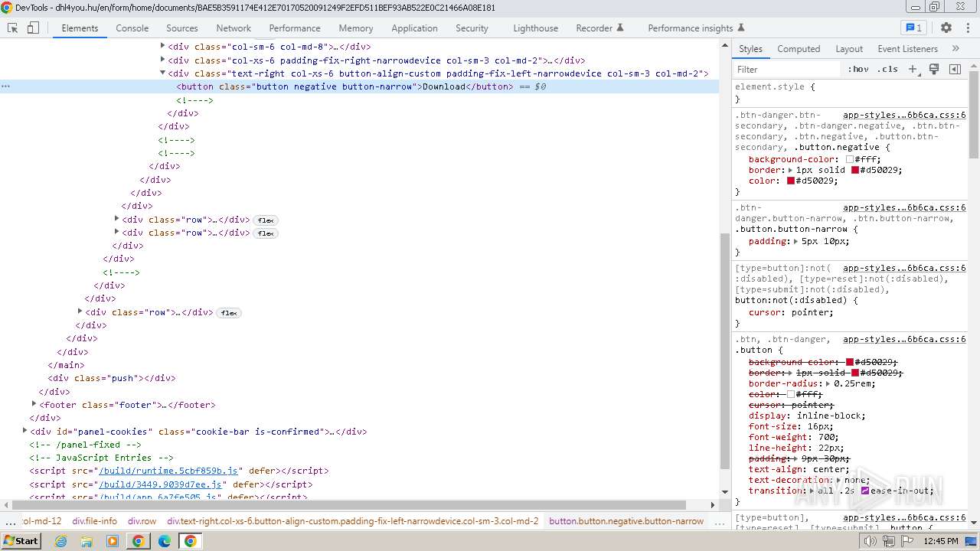Open app-styles css link for .button.negative rule
Screen dimensions: 980x551
(x=904, y=115)
